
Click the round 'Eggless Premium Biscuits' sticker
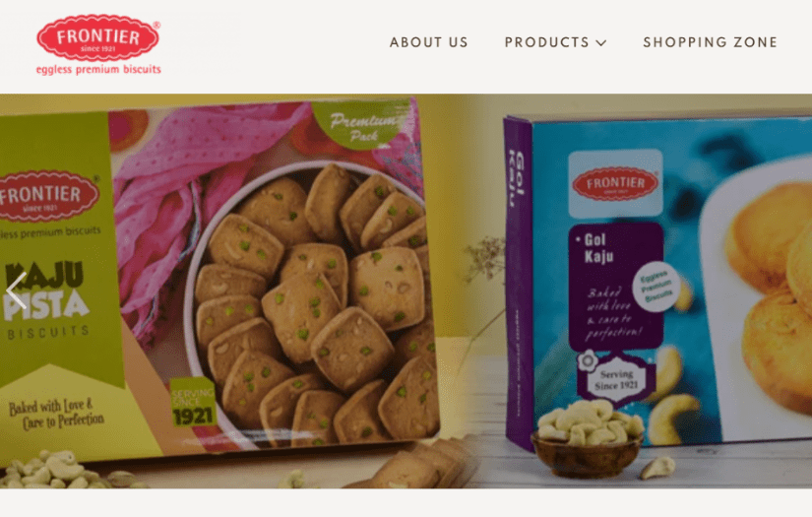coord(656,286)
